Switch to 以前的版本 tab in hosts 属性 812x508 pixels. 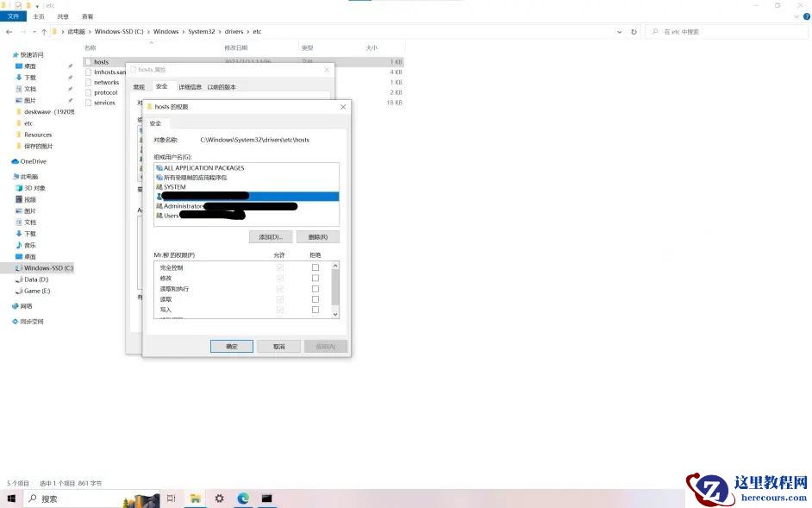[222, 87]
